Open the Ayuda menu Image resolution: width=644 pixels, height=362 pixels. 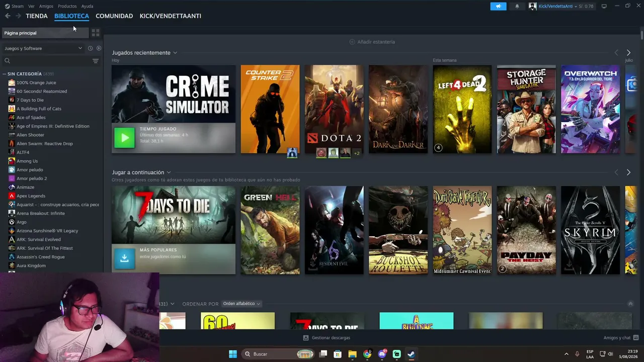tap(87, 6)
